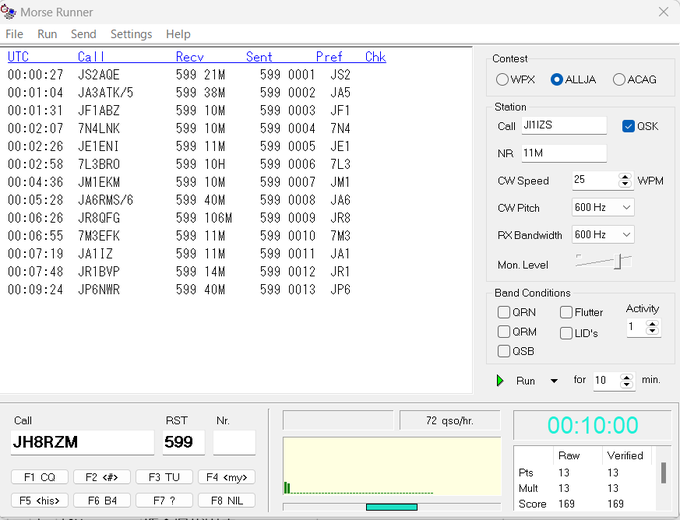The height and width of the screenshot is (520, 680).
Task: Click the cyan RIT tuning bar indicator
Action: [392, 507]
